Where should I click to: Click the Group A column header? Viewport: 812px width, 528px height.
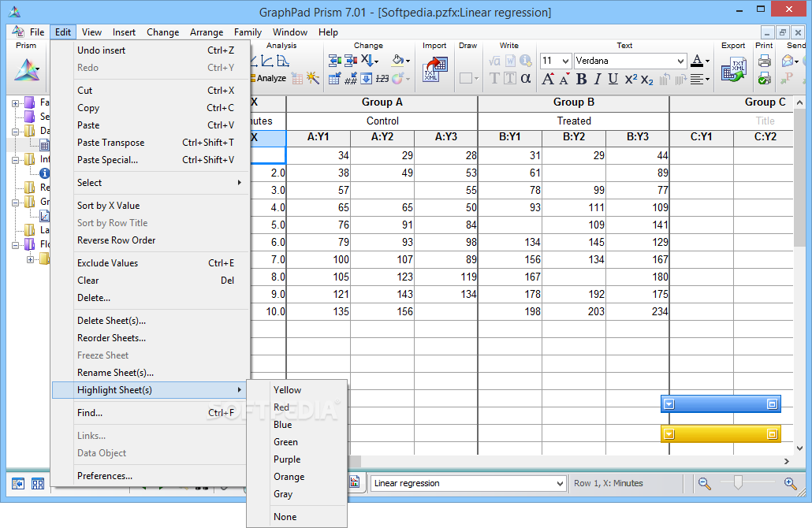pos(382,102)
